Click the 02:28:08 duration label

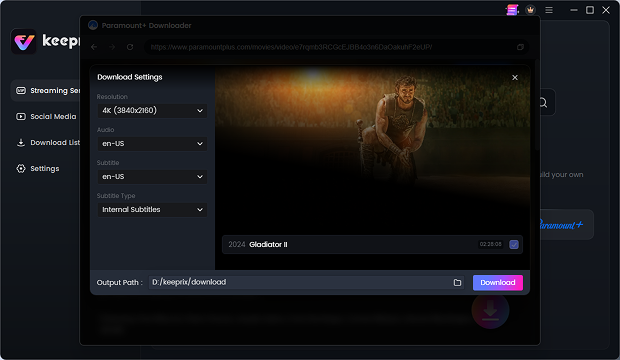(x=490, y=244)
